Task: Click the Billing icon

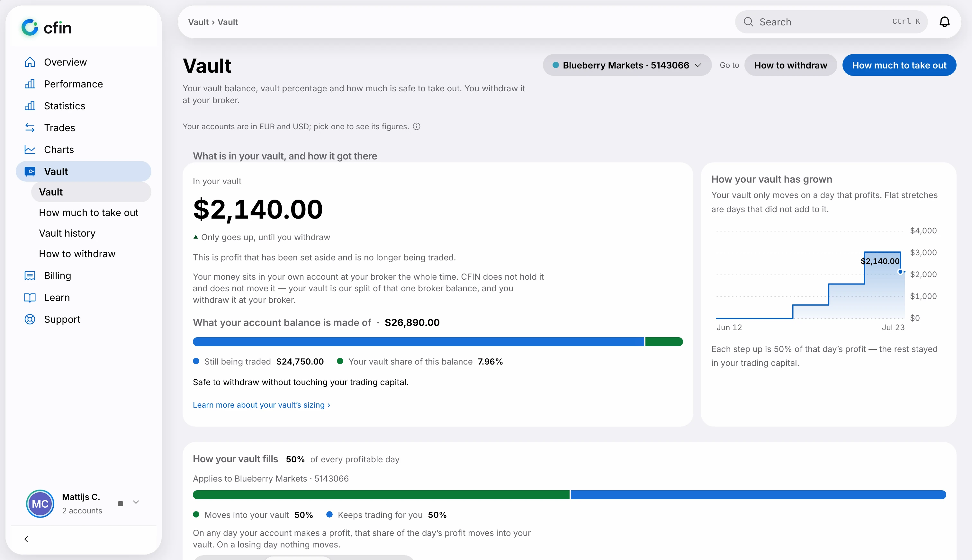Action: (x=30, y=275)
